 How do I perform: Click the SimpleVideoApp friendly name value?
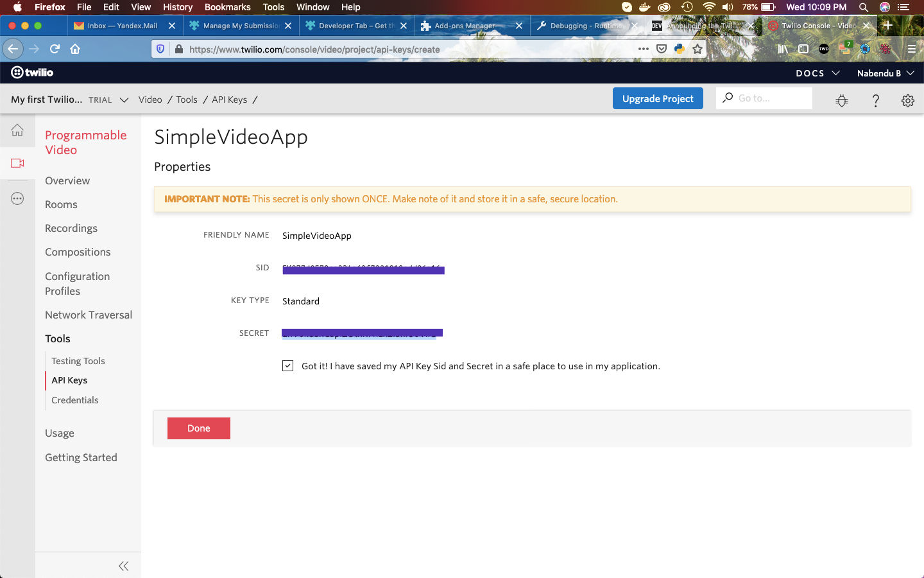(x=317, y=236)
